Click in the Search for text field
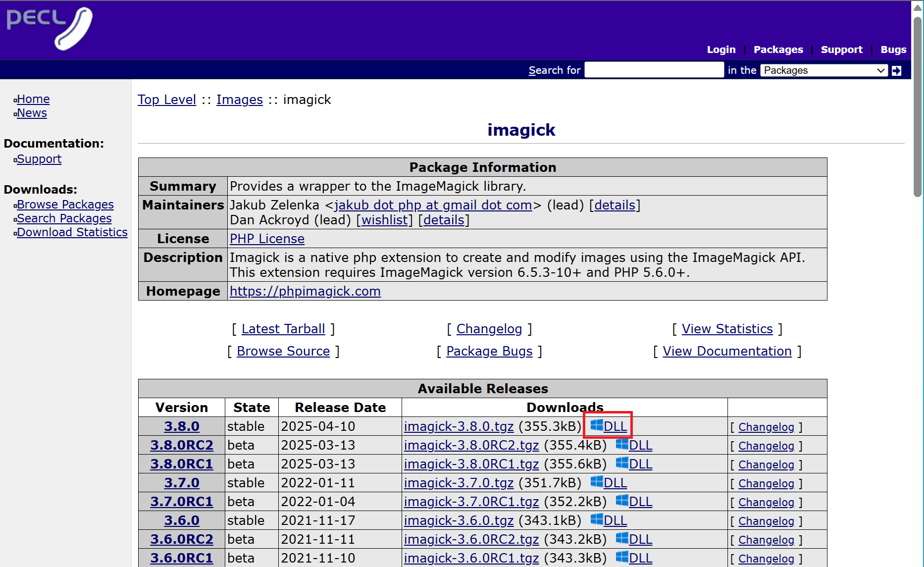Viewport: 924px width, 567px height. pos(654,70)
